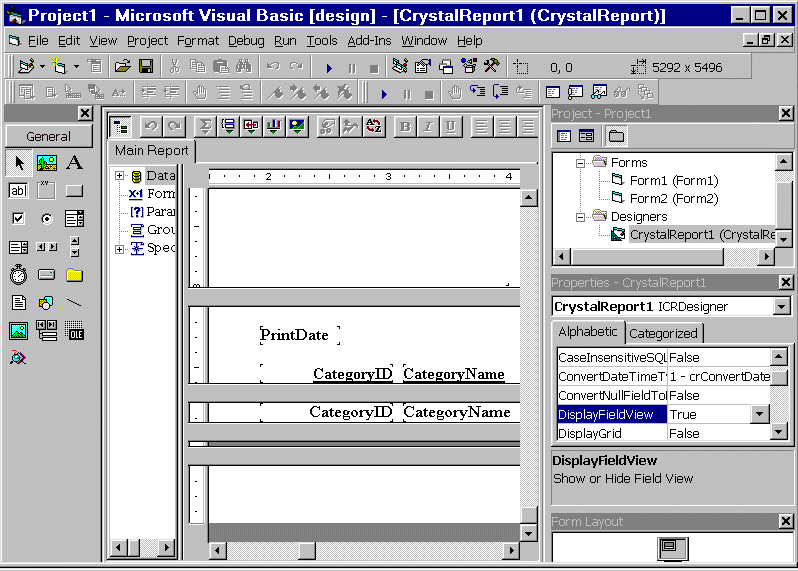
Task: Click the Open Project folder icon
Action: click(x=122, y=67)
